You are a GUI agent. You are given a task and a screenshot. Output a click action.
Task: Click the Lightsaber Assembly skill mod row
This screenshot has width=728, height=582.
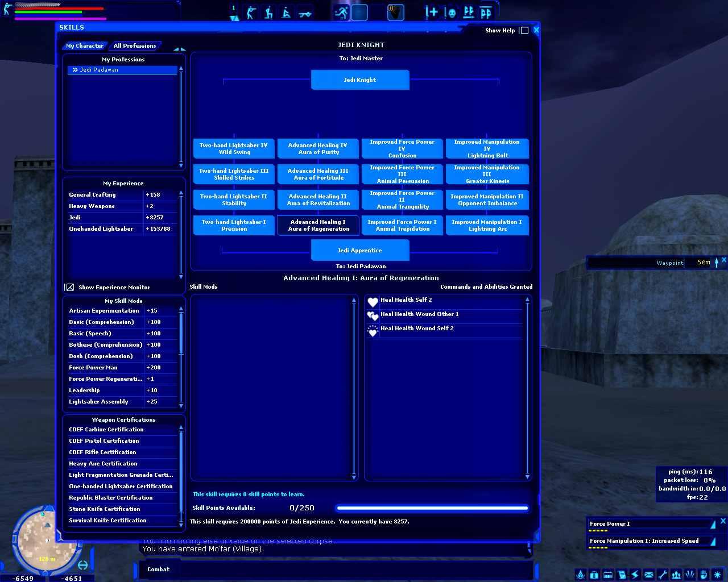point(123,402)
